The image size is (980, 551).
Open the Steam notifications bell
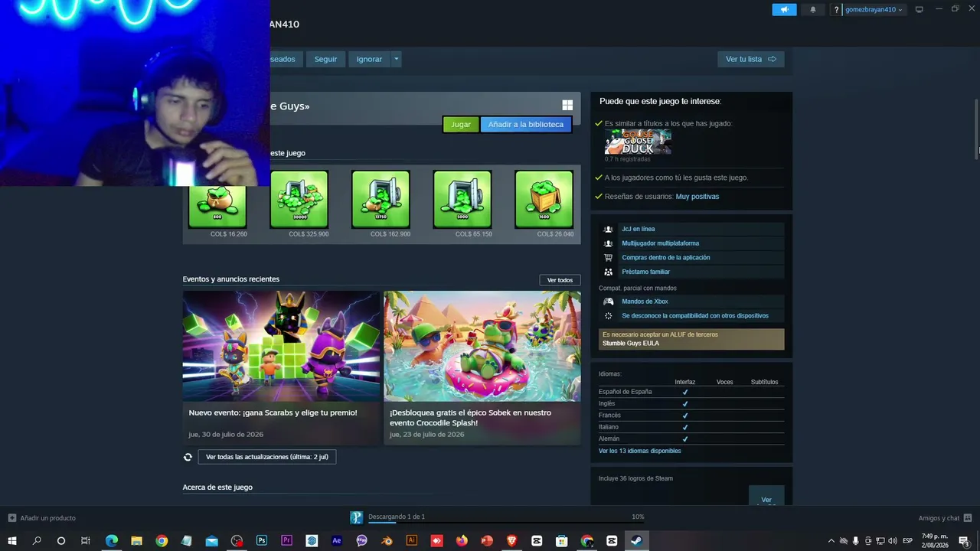click(x=813, y=9)
